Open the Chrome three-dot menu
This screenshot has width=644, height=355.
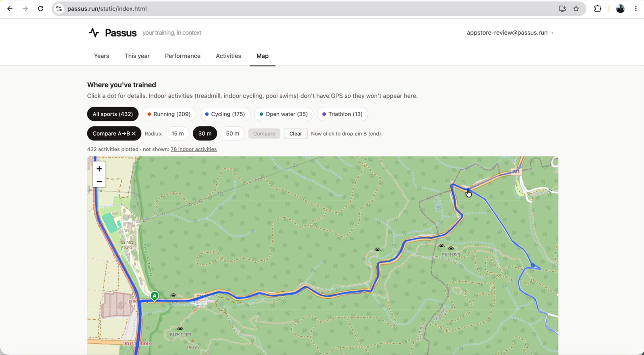636,8
